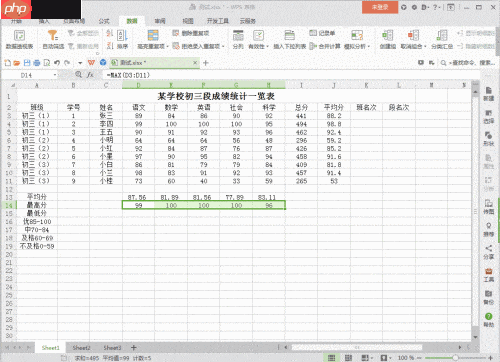Open the 分享 share sidebar icon

[489, 252]
